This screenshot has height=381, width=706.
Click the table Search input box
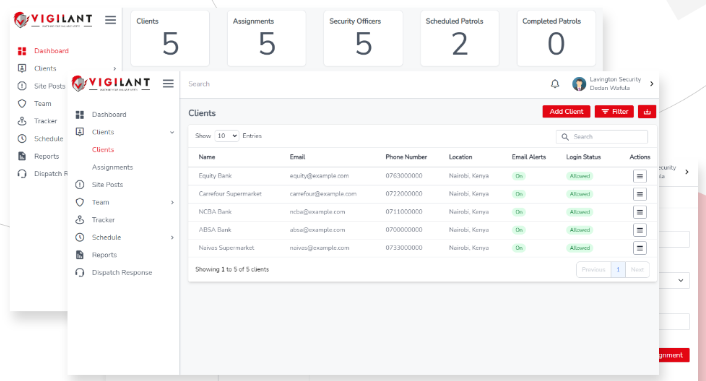pyautogui.click(x=602, y=136)
